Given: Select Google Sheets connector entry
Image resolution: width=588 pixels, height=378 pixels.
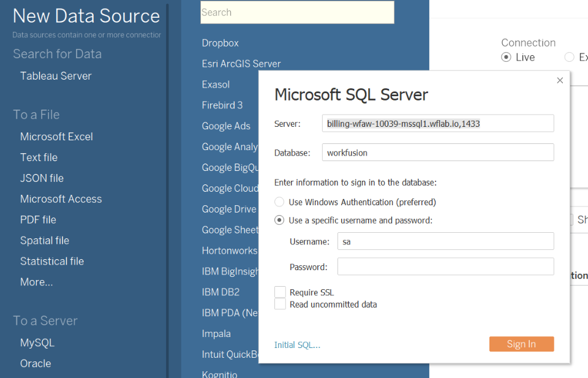Looking at the screenshot, I should click(x=230, y=230).
